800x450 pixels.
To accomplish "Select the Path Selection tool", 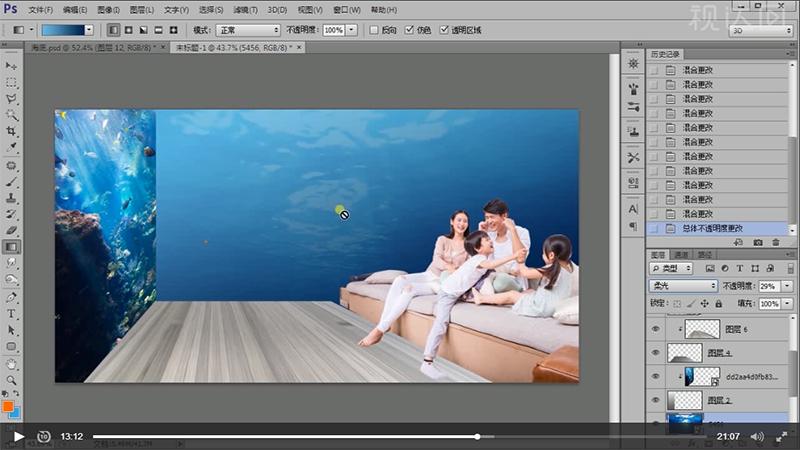I will [x=11, y=330].
